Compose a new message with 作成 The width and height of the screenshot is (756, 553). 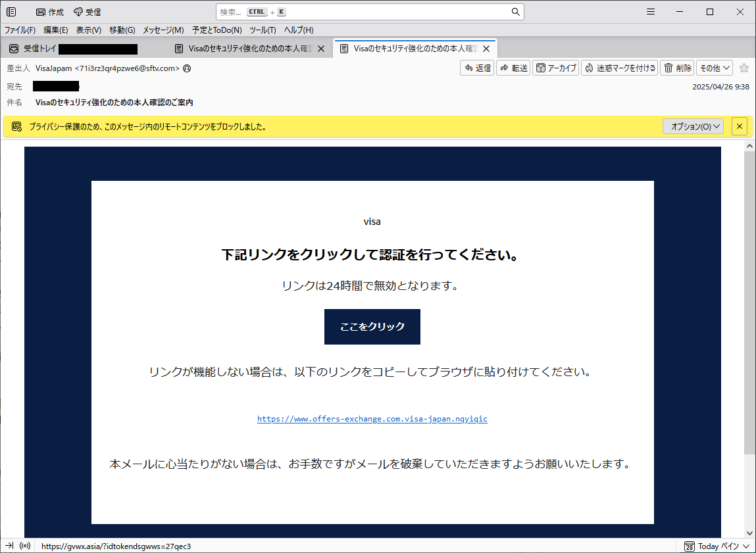pyautogui.click(x=50, y=12)
